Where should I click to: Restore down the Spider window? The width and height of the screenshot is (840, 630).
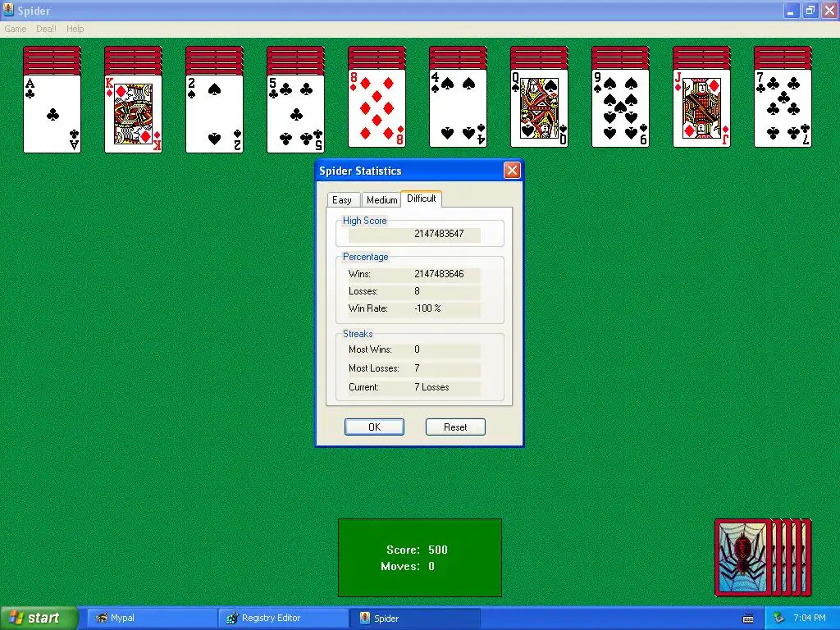click(810, 10)
